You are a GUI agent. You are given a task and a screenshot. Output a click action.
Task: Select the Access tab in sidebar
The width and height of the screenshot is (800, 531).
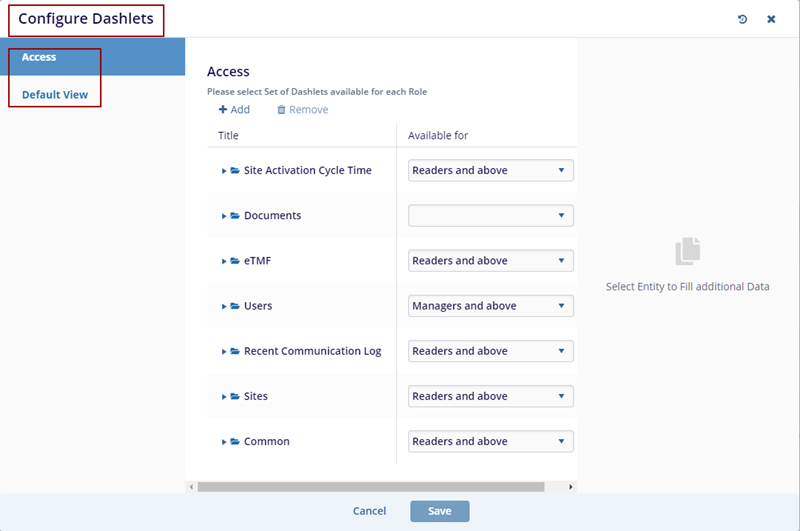39,57
